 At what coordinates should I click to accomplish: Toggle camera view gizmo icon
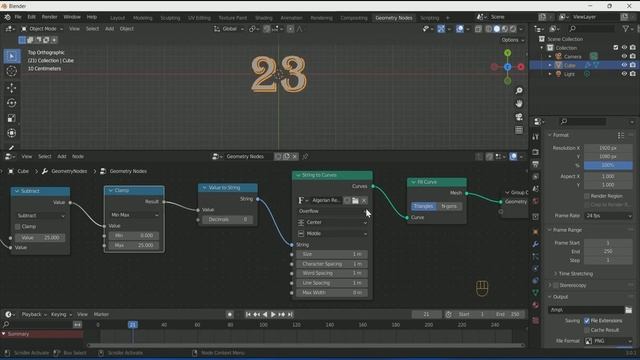tap(519, 117)
